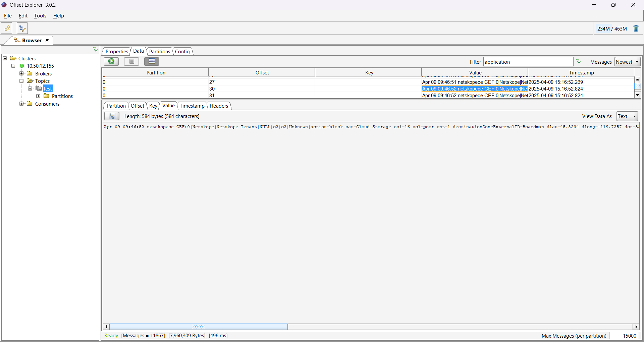644x342 pixels.
Task: Click the Topics open folder icon
Action: (30, 81)
